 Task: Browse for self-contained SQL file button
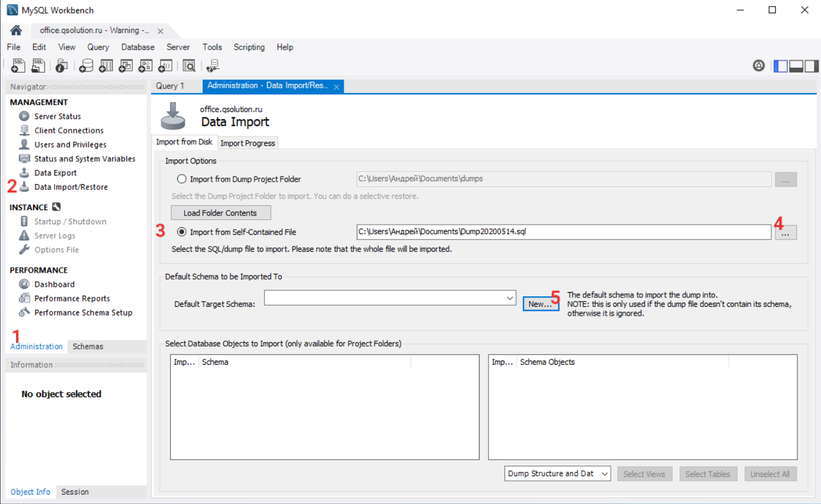[x=786, y=233]
